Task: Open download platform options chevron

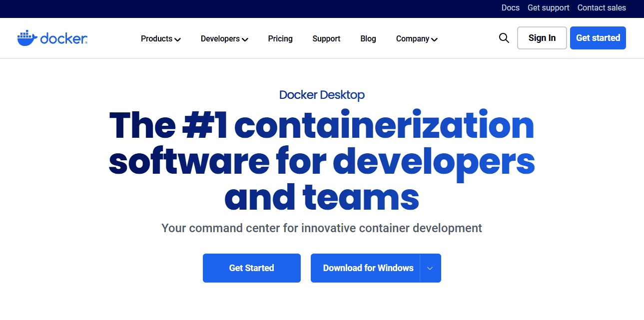Action: (430, 268)
